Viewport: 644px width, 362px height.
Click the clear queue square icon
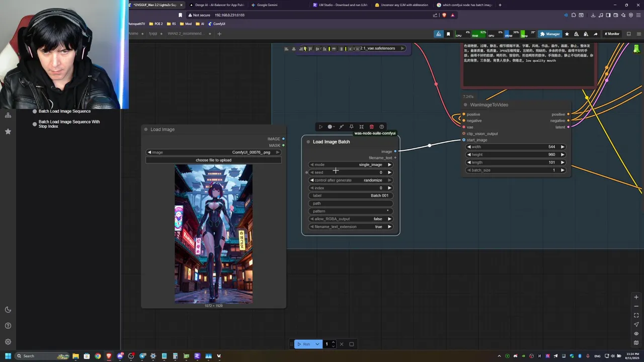tap(352, 344)
